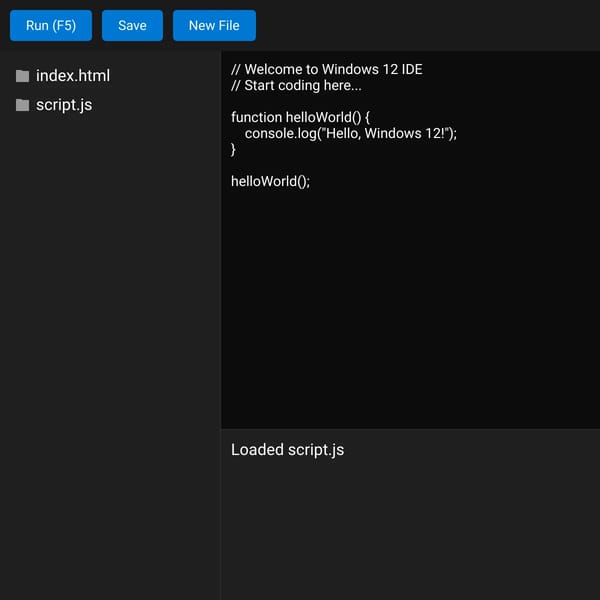Open index.html in the file list
The height and width of the screenshot is (600, 600).
click(73, 76)
